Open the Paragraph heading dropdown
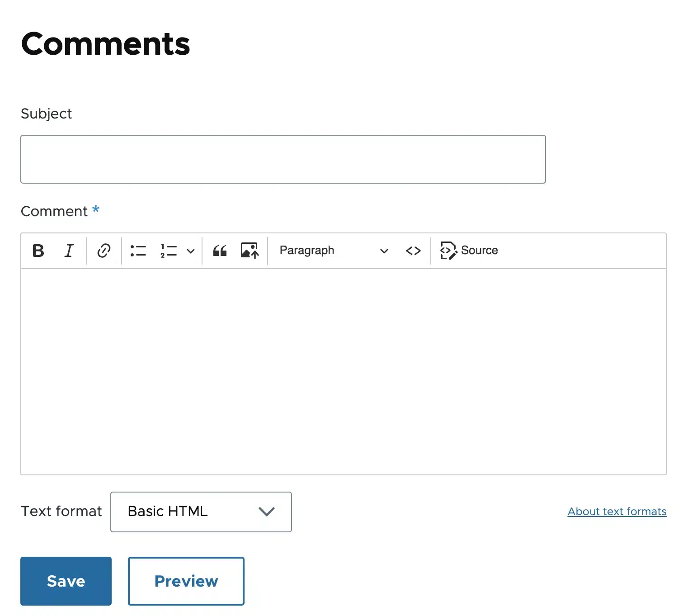697x616 pixels. 334,251
